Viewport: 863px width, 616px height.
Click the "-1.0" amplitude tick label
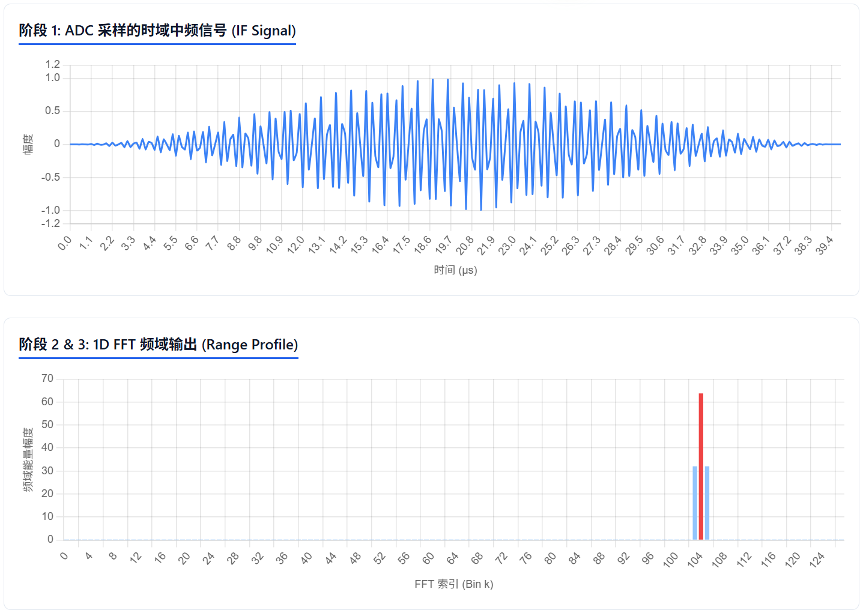[51, 210]
